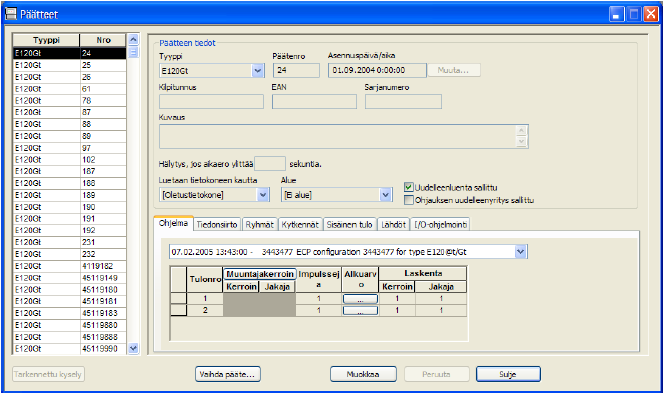Image resolution: width=667 pixels, height=394 pixels.
Task: Click the Peruuta button
Action: [x=436, y=374]
